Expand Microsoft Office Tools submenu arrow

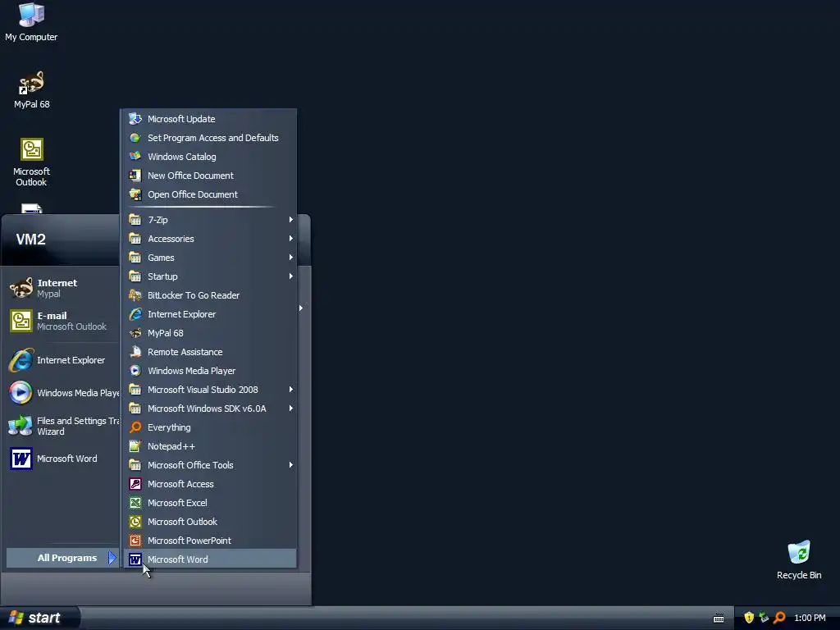pyautogui.click(x=291, y=465)
